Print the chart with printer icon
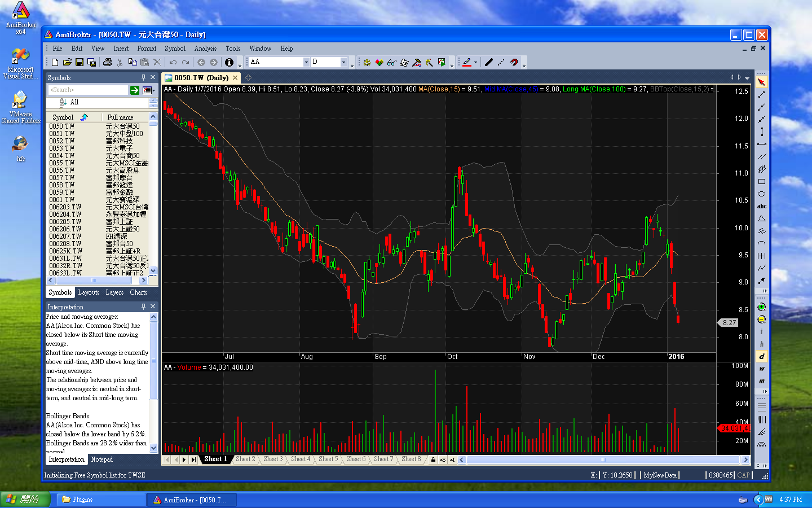Screen dimensions: 812x508 point(108,62)
